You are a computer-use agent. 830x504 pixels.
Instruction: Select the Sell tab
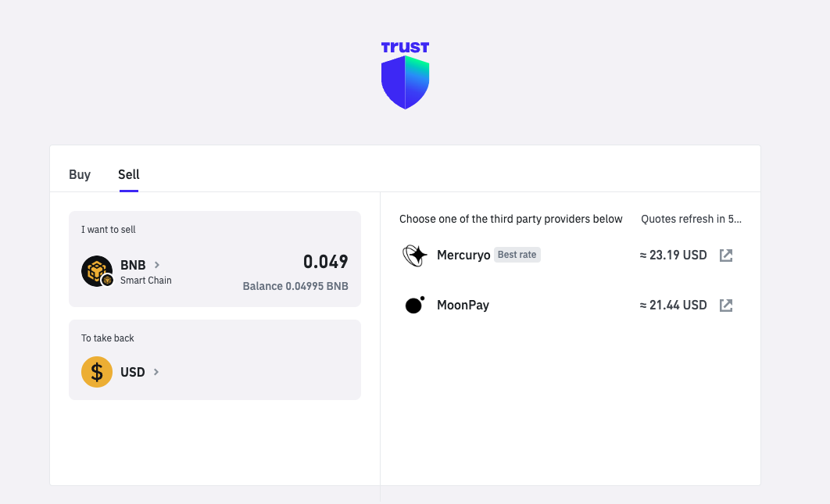[x=128, y=174]
